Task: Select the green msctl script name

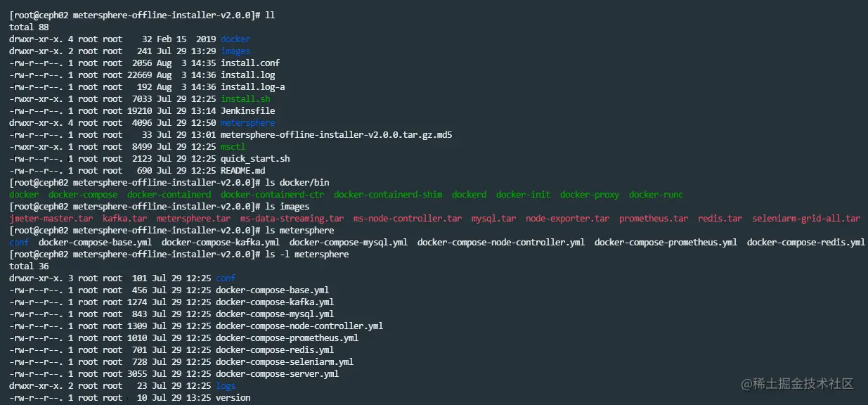Action: 233,147
